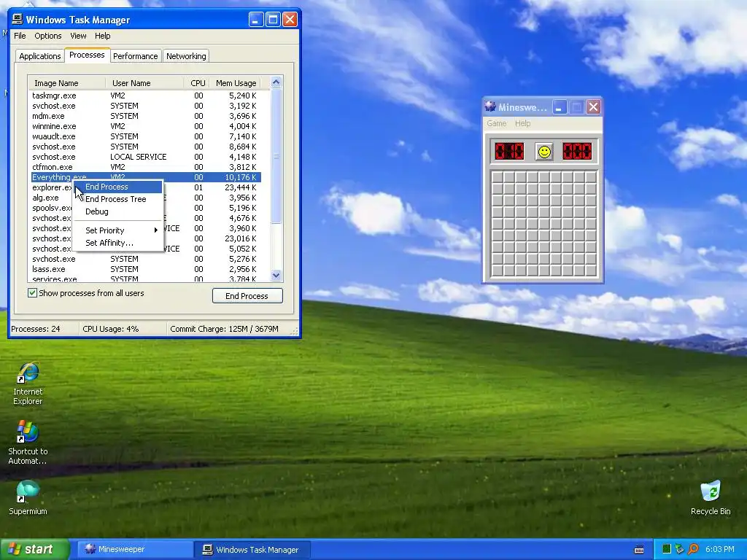The width and height of the screenshot is (747, 560).
Task: Click Windows Task Manager taskbar button
Action: [x=252, y=550]
